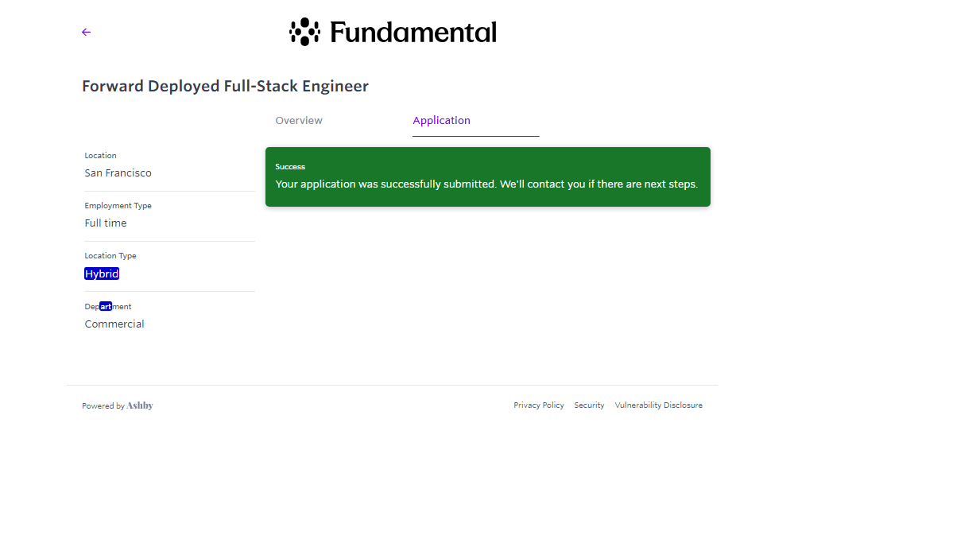Click the application submitted confirmation message
Screen dimensions: 980x543
486,184
